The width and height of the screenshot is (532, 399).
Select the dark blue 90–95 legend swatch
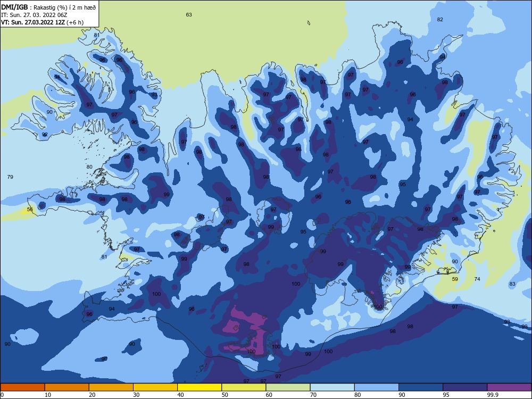pos(421,387)
